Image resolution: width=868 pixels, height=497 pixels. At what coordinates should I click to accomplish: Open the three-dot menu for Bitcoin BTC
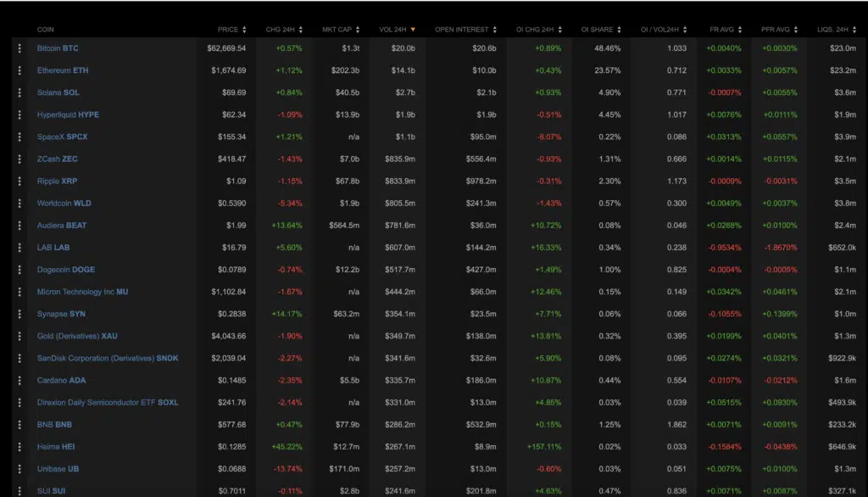(x=19, y=48)
